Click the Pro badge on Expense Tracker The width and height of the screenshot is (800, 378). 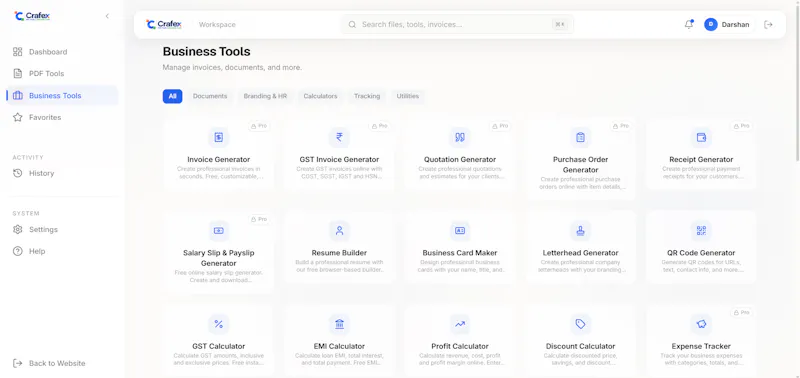click(741, 312)
